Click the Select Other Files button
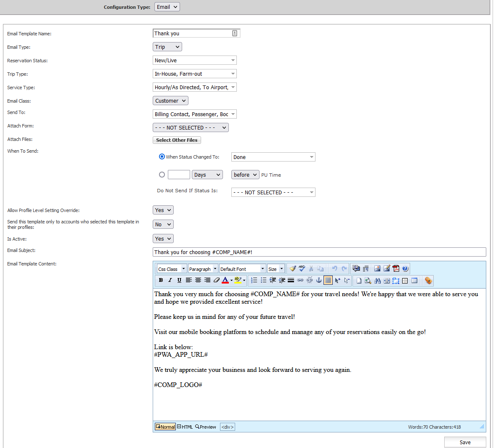501x448 pixels. [x=177, y=140]
